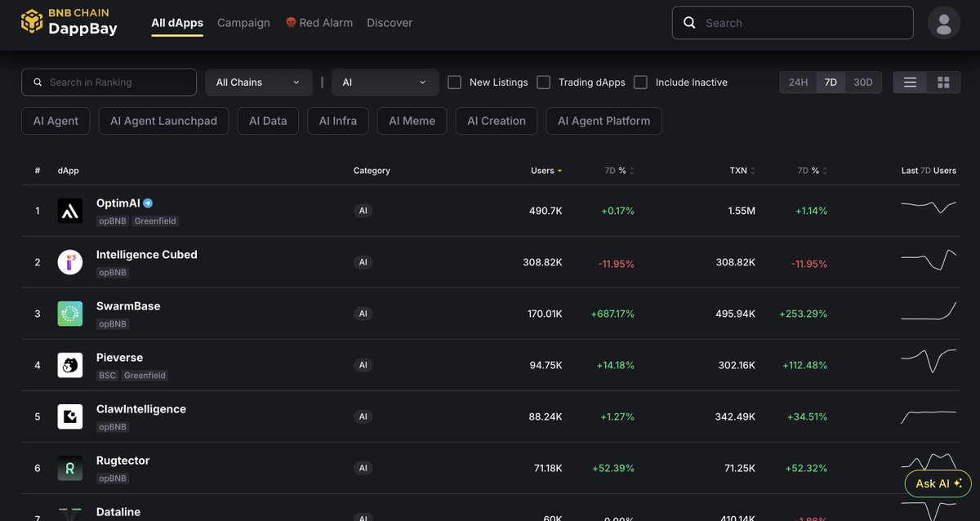Click the OptimAI app logo
Screen dimensions: 980x521
pyautogui.click(x=70, y=211)
